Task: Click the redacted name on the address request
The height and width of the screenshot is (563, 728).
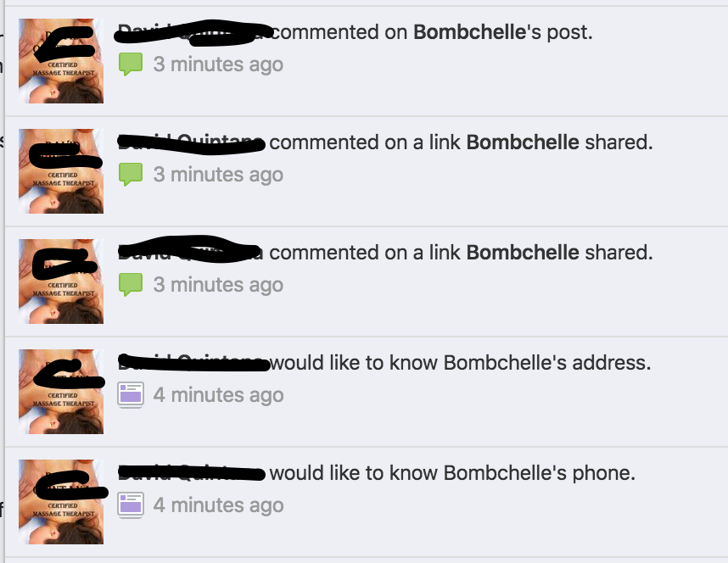Action: click(x=193, y=363)
